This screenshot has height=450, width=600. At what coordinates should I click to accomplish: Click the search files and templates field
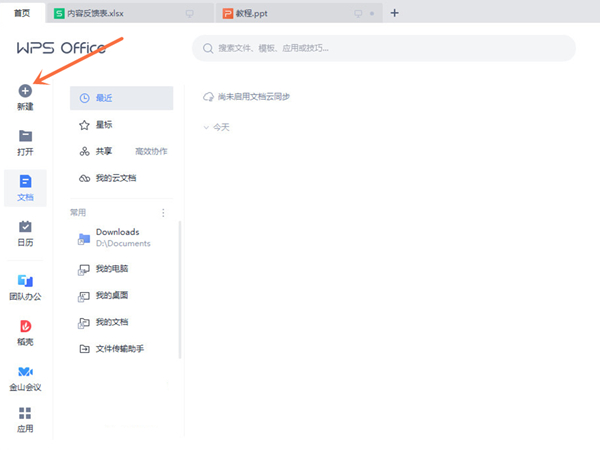click(x=383, y=48)
